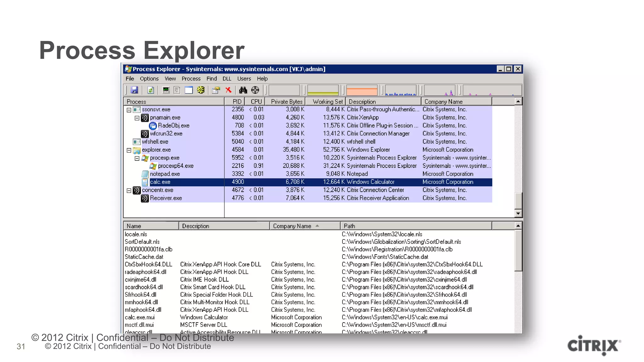Sort by the PID column header
Viewport: 644px width, 362px height.
(x=234, y=102)
